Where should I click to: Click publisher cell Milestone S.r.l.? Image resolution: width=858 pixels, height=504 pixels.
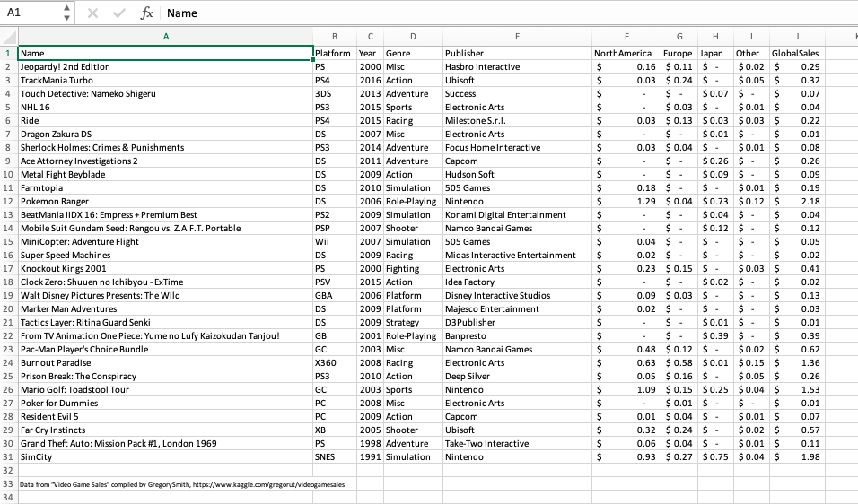coord(517,121)
